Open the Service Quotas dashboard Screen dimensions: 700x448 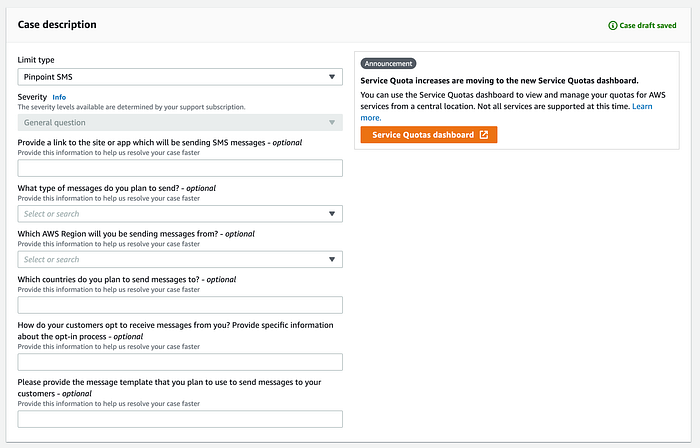click(x=428, y=135)
